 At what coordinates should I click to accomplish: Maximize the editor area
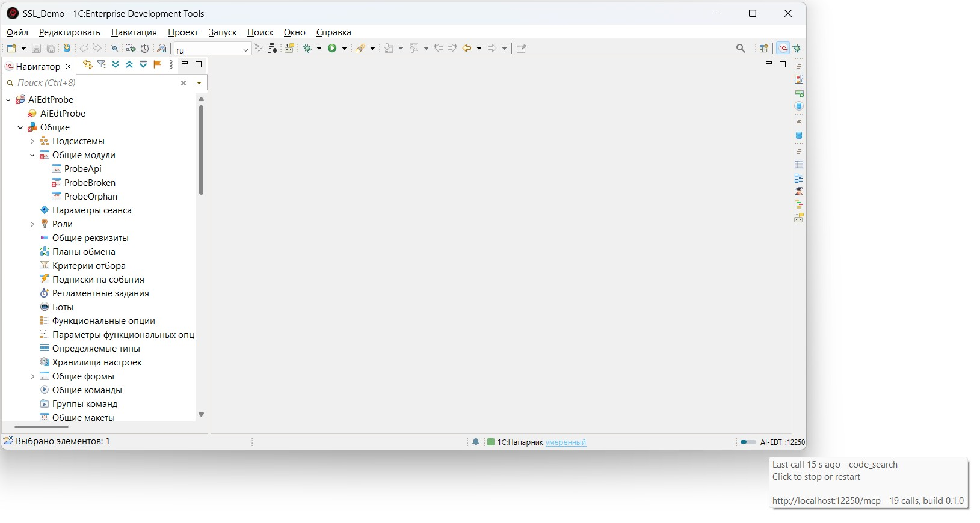[783, 64]
